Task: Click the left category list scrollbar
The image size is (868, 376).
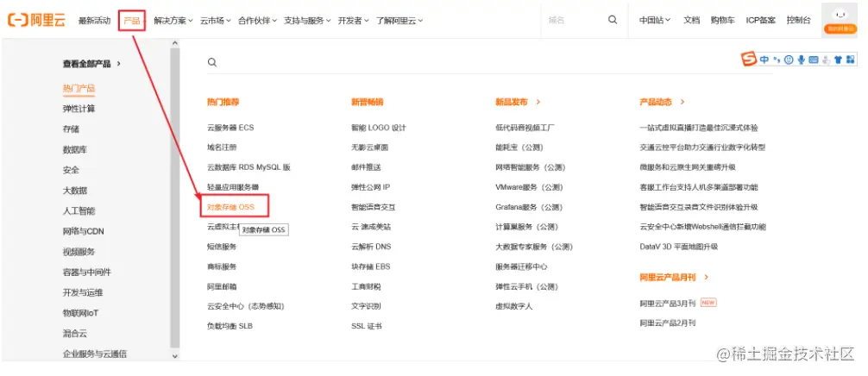Action: coord(175,197)
